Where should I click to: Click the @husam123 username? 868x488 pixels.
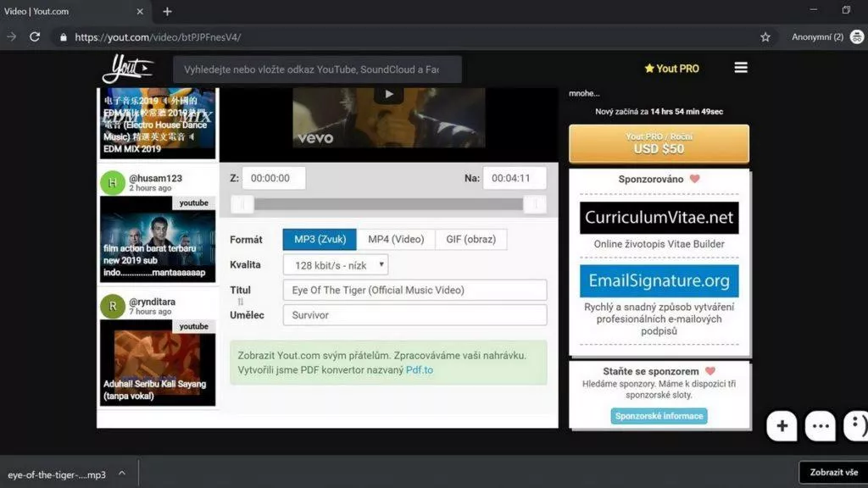coord(156,178)
